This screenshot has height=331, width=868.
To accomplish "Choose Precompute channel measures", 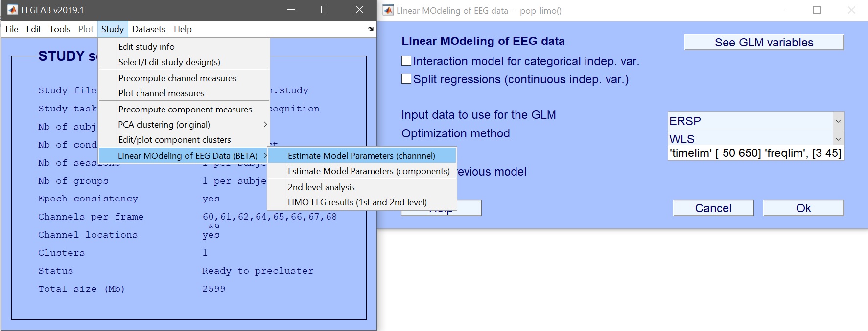I will tap(184, 78).
